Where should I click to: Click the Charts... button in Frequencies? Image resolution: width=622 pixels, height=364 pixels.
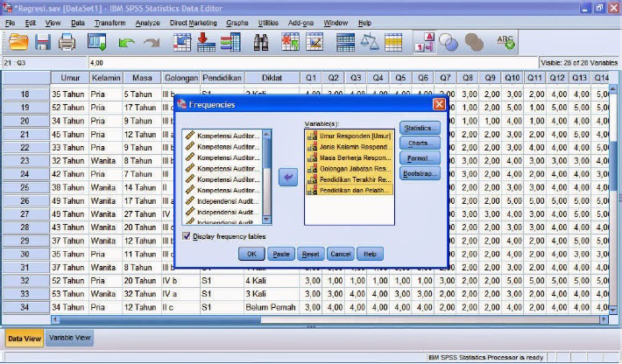click(420, 143)
